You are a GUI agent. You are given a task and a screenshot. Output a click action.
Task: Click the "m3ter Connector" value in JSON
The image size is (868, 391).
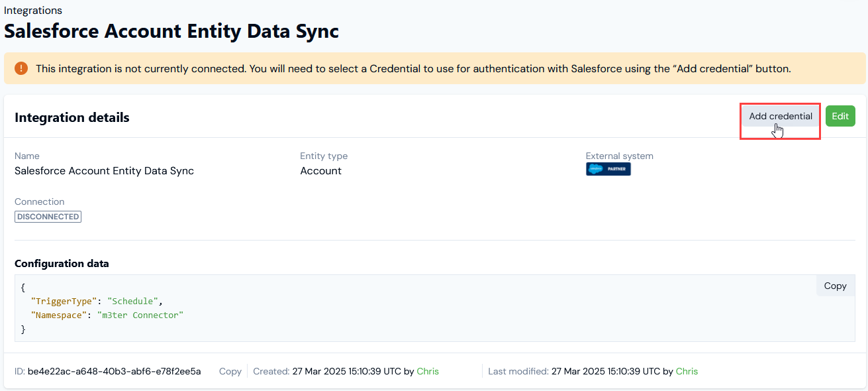pyautogui.click(x=140, y=315)
